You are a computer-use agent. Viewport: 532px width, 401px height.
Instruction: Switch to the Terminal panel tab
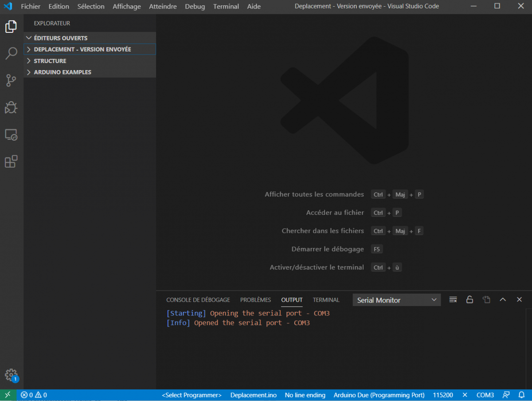click(326, 300)
